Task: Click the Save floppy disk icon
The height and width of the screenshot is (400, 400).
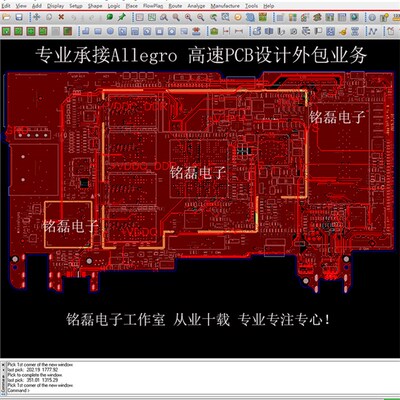Action: (x=19, y=17)
